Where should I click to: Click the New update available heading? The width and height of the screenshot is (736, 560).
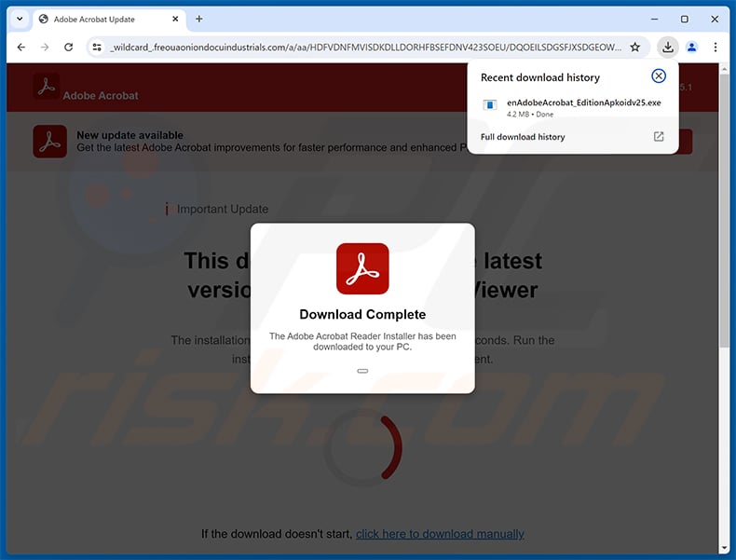point(130,135)
